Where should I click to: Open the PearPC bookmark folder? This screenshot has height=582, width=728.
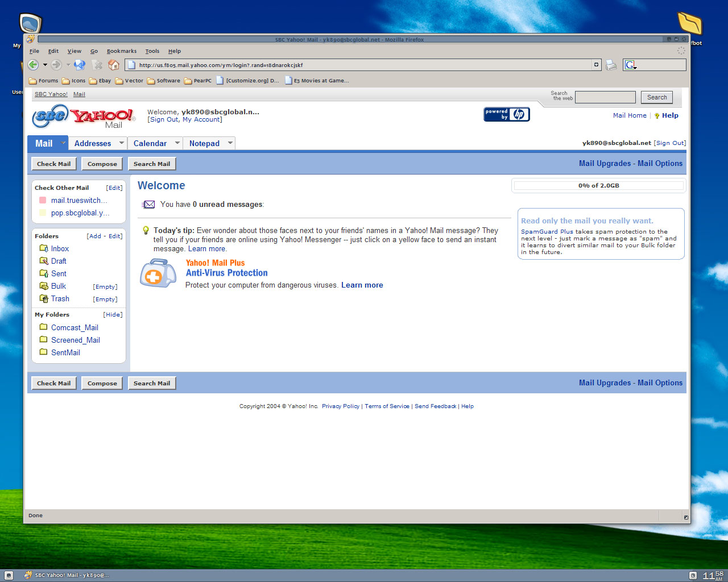click(x=198, y=81)
